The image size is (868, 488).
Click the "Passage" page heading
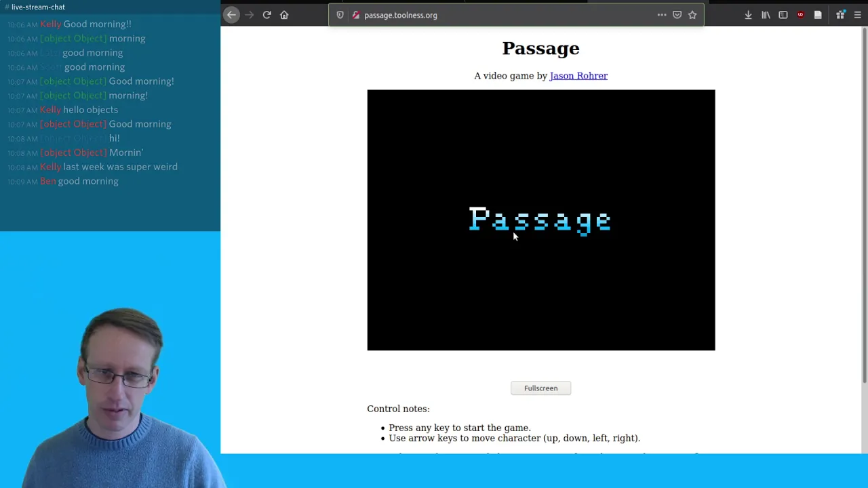click(540, 49)
